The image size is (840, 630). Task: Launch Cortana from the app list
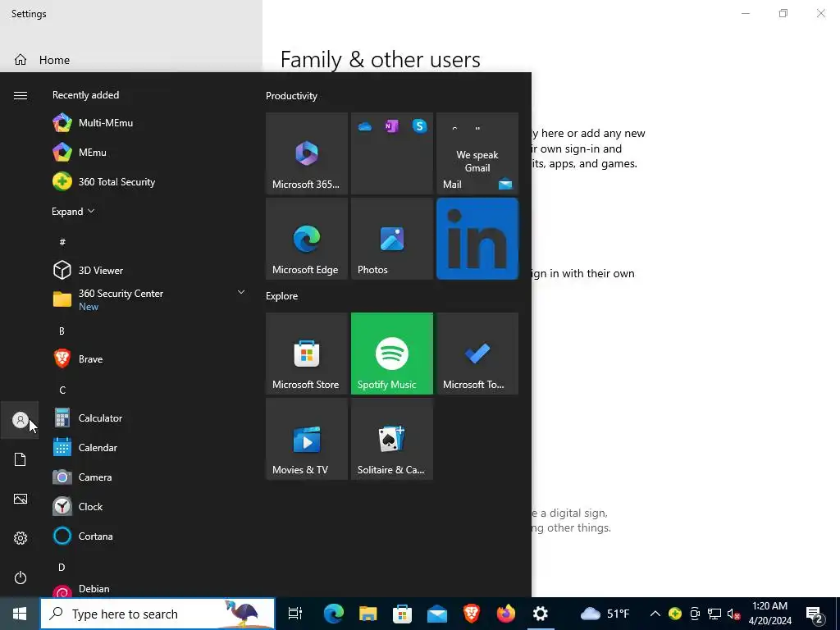coord(148,536)
